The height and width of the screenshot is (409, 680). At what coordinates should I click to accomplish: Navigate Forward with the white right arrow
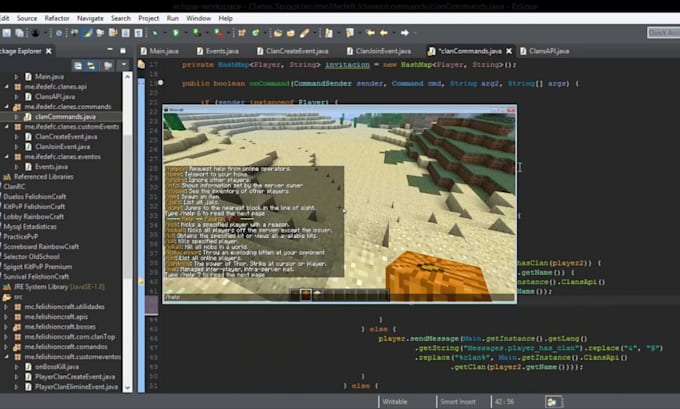404,33
